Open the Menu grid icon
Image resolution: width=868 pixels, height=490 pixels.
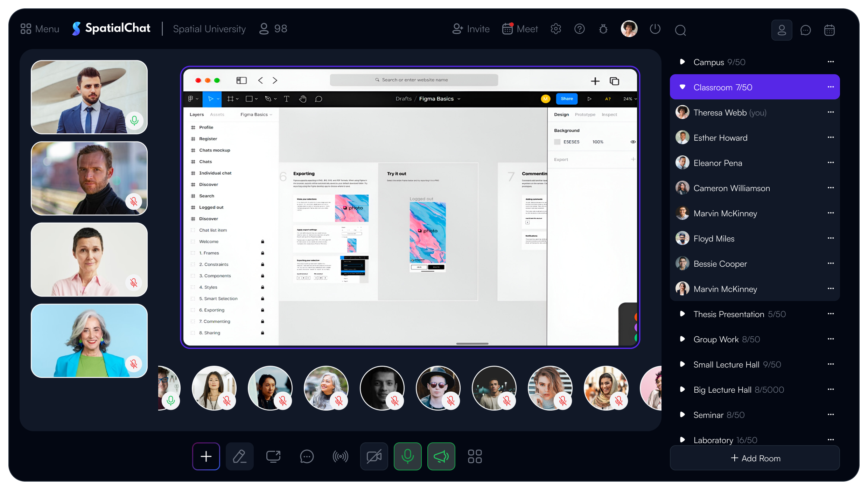tap(26, 29)
